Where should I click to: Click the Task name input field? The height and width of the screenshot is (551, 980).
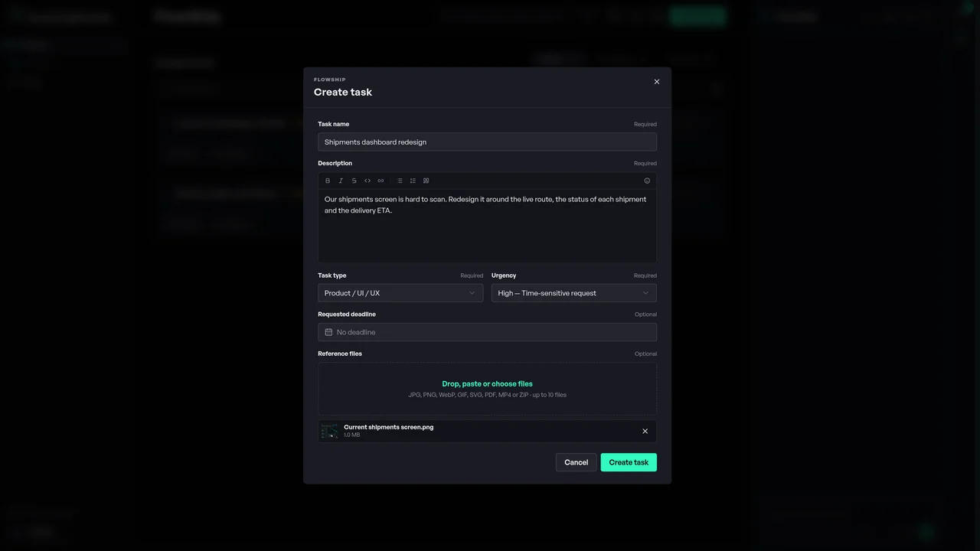[x=487, y=142]
